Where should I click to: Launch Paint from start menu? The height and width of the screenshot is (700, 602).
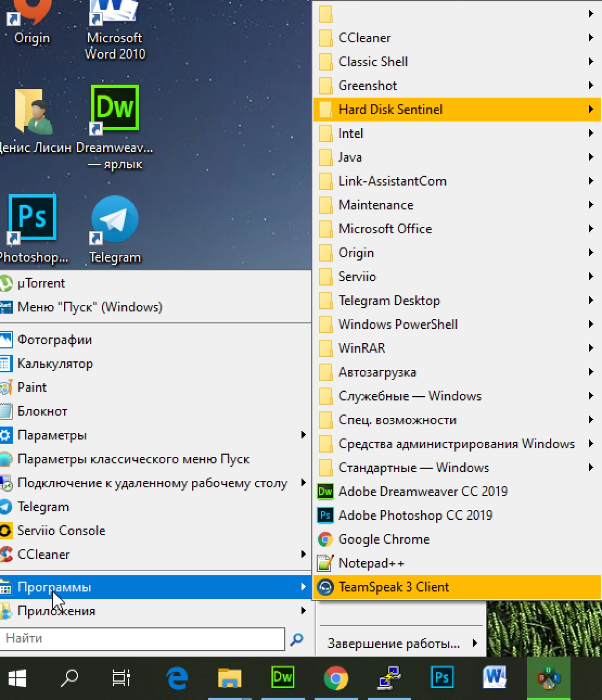pyautogui.click(x=155, y=387)
